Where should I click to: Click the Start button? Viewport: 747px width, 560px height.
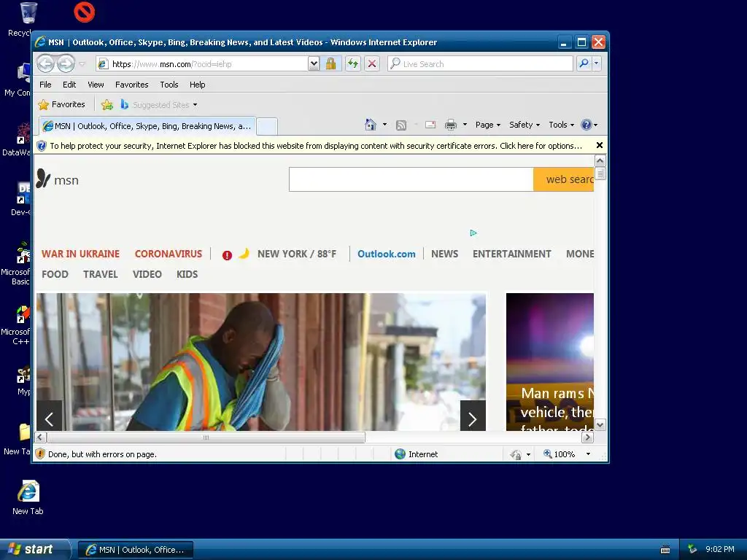(34, 549)
